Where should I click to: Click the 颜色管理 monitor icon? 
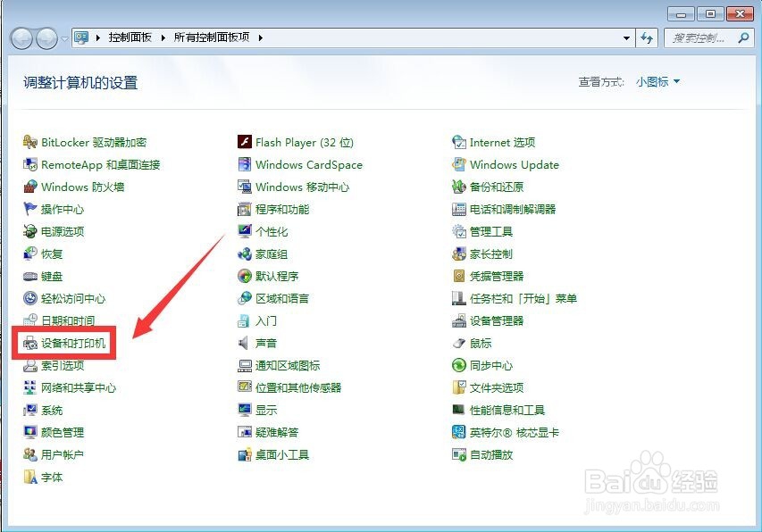coord(30,433)
